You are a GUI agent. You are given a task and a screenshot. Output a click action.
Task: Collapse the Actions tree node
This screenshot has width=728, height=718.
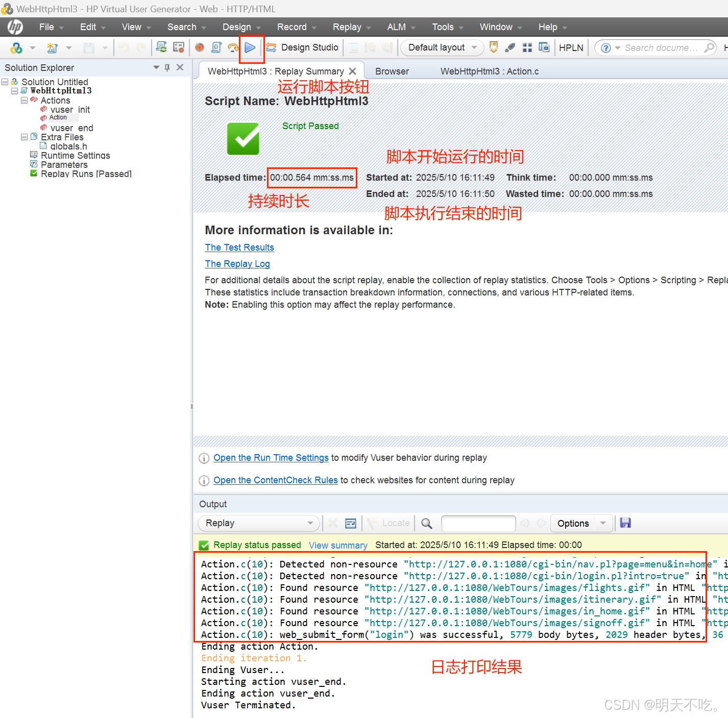click(x=24, y=100)
